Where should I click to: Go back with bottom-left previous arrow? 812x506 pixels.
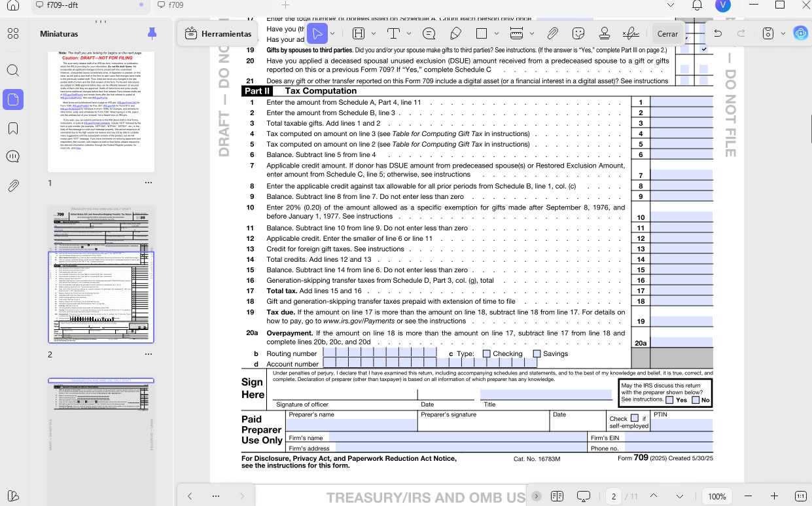[x=190, y=496]
